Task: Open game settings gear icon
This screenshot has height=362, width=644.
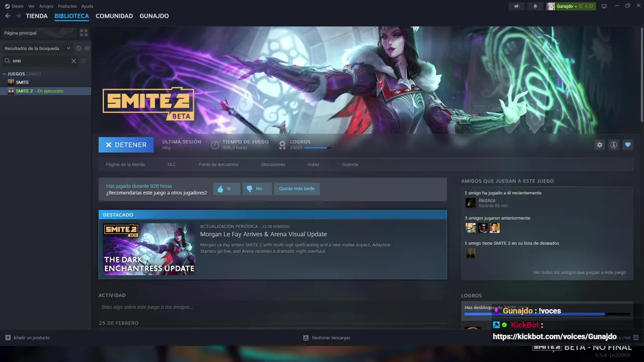Action: tap(599, 145)
